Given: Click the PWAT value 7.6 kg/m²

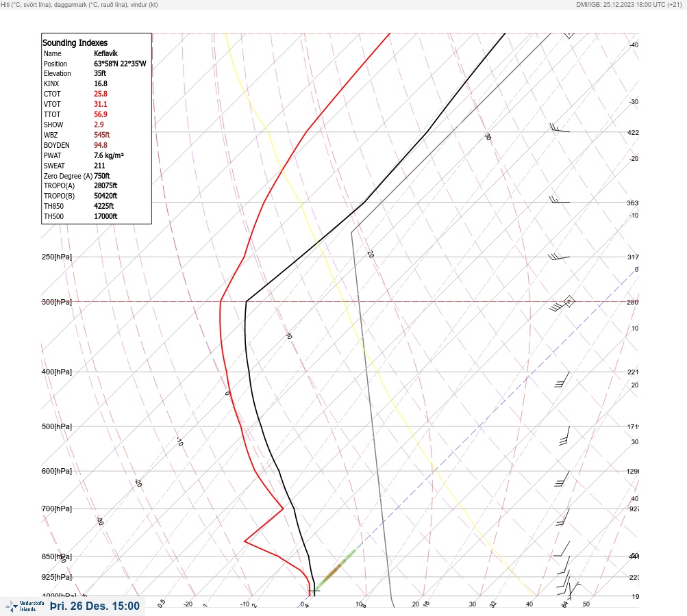Looking at the screenshot, I should (x=109, y=155).
